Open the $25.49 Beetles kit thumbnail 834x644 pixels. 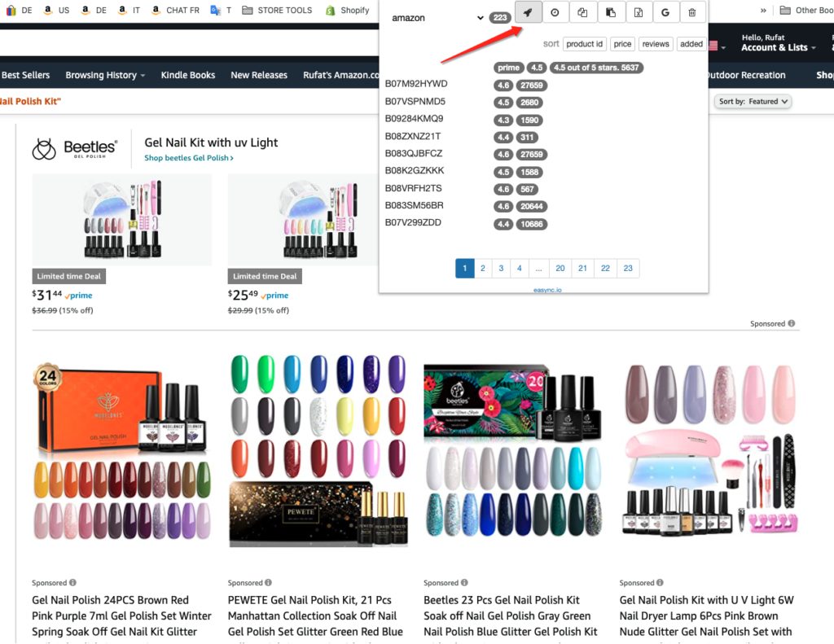(303, 220)
